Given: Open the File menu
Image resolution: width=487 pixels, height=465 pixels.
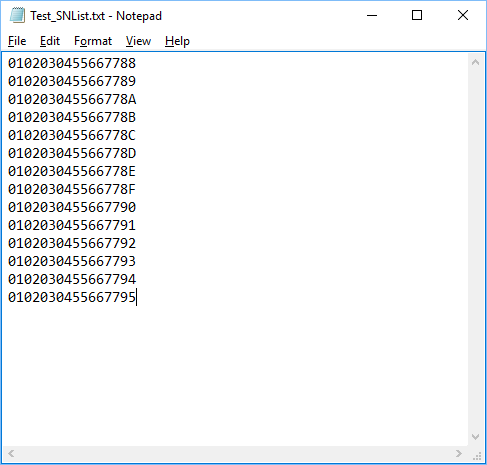Looking at the screenshot, I should 17,41.
